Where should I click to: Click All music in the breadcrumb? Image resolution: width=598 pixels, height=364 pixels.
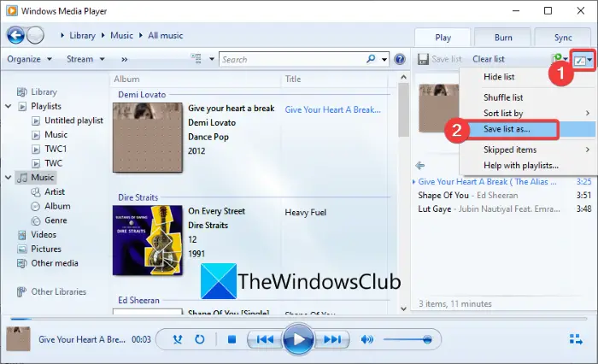166,36
